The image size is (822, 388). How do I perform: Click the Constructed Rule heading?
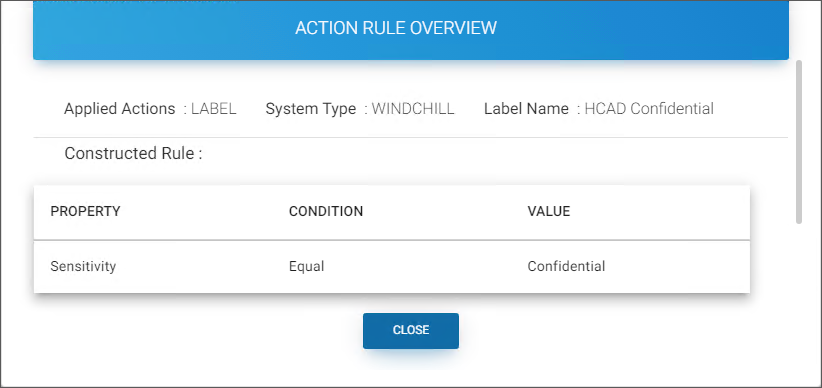point(133,154)
